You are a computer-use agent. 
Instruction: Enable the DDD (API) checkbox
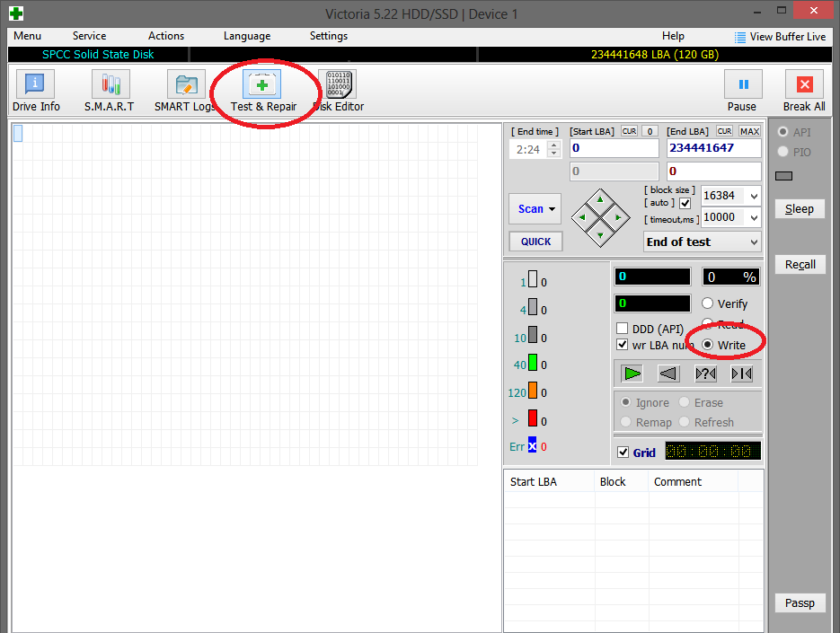coord(622,328)
